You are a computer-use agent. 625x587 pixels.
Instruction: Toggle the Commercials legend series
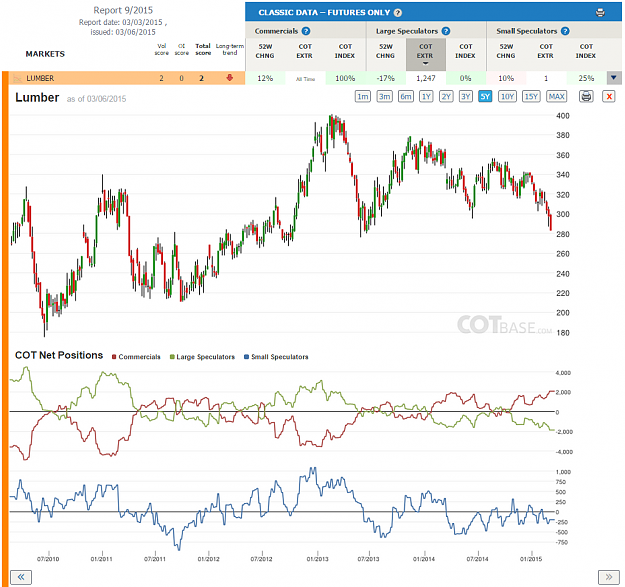pos(136,357)
